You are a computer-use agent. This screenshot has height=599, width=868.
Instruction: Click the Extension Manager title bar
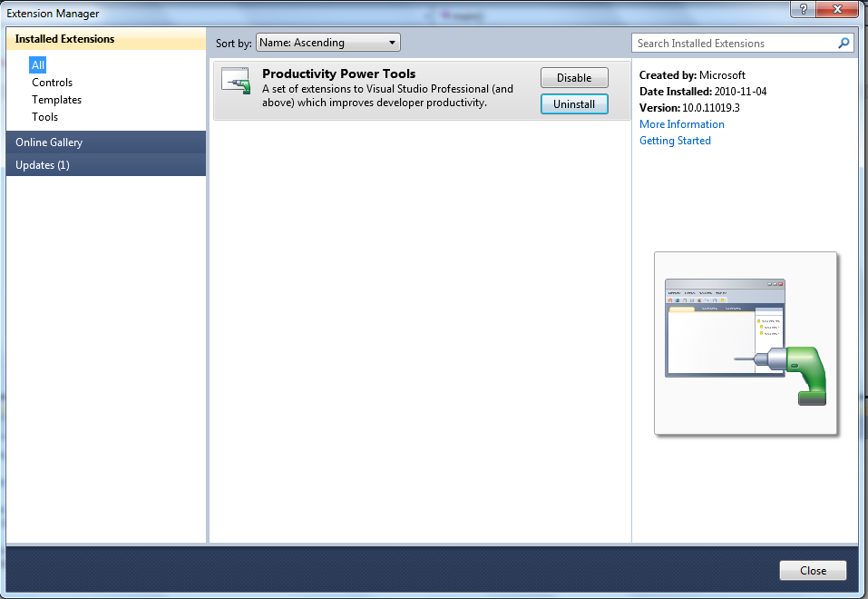363,13
